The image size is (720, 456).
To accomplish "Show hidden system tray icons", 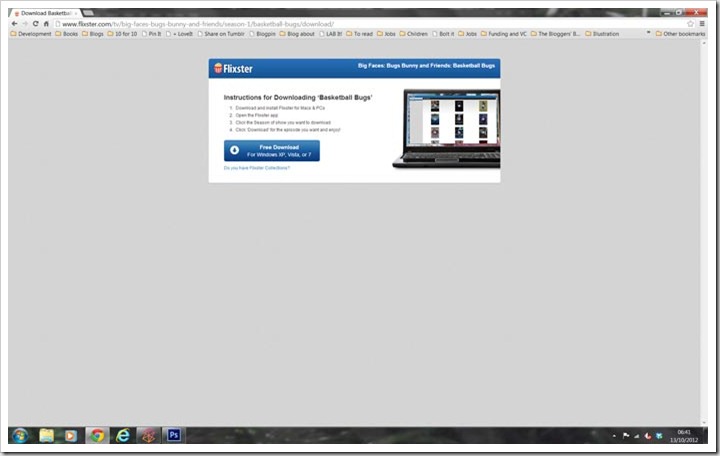I will [614, 436].
